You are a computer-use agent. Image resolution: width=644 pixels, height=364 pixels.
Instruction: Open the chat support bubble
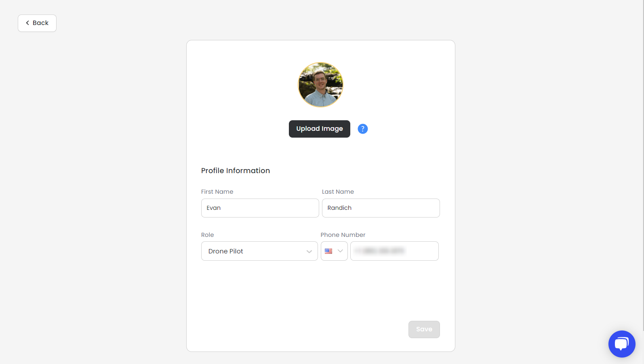(x=622, y=344)
